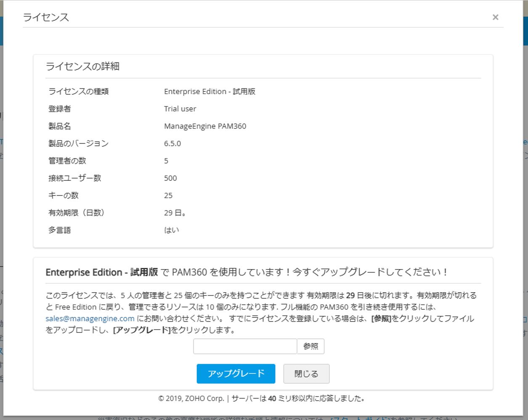
Task: Click the 参照 browse button
Action: (x=310, y=346)
